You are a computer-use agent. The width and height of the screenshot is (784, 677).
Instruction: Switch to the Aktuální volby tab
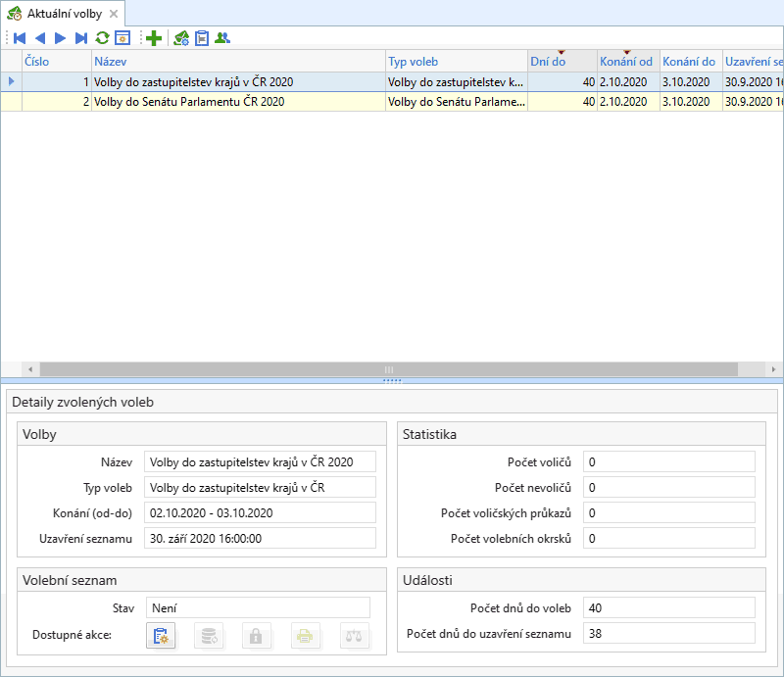click(x=64, y=14)
